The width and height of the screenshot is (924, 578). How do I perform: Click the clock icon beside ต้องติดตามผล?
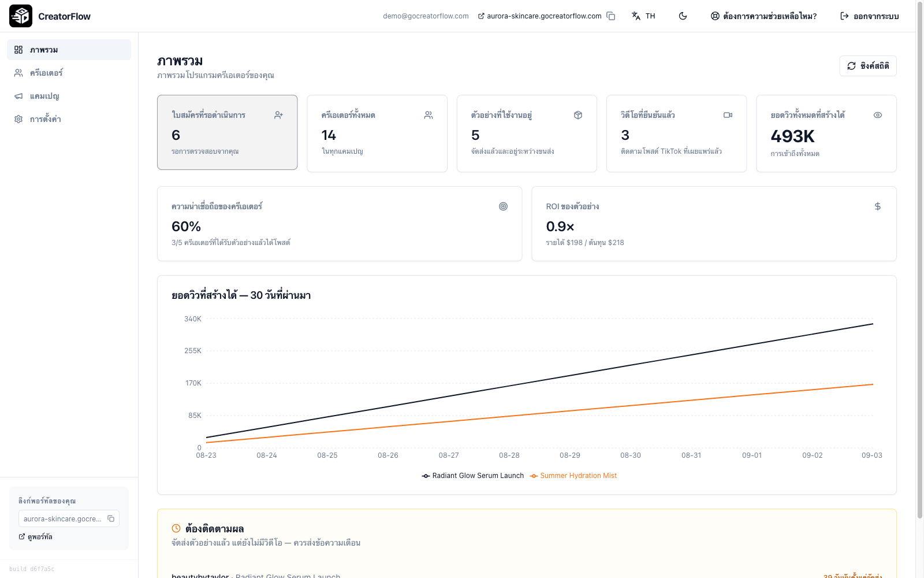click(176, 528)
